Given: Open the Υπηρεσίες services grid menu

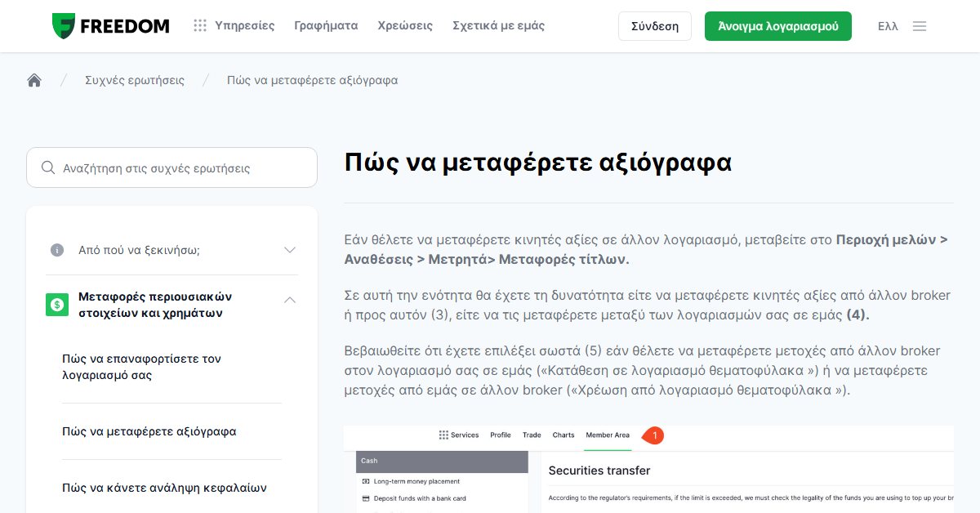Looking at the screenshot, I should point(234,25).
